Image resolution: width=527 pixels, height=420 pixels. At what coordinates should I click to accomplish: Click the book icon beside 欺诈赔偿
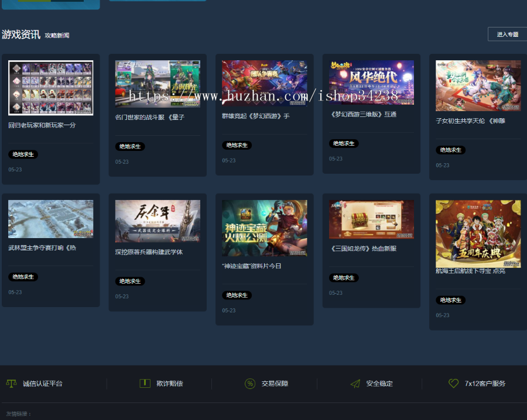tap(145, 384)
